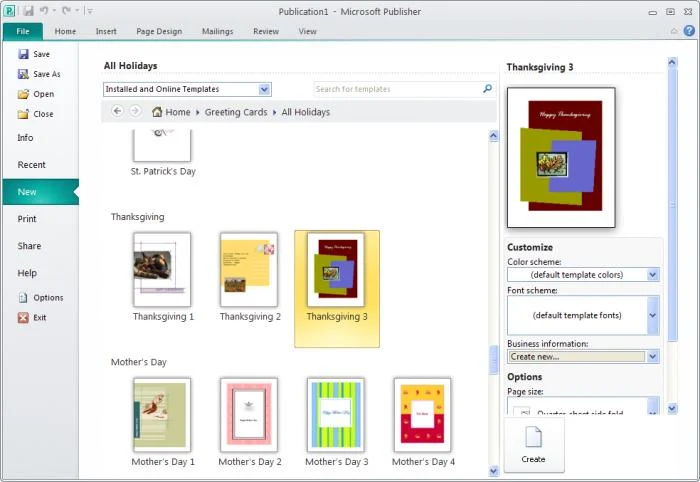Select the Thanksgiving 1 template thumbnail
Viewport: 700px width, 482px height.
click(x=162, y=270)
